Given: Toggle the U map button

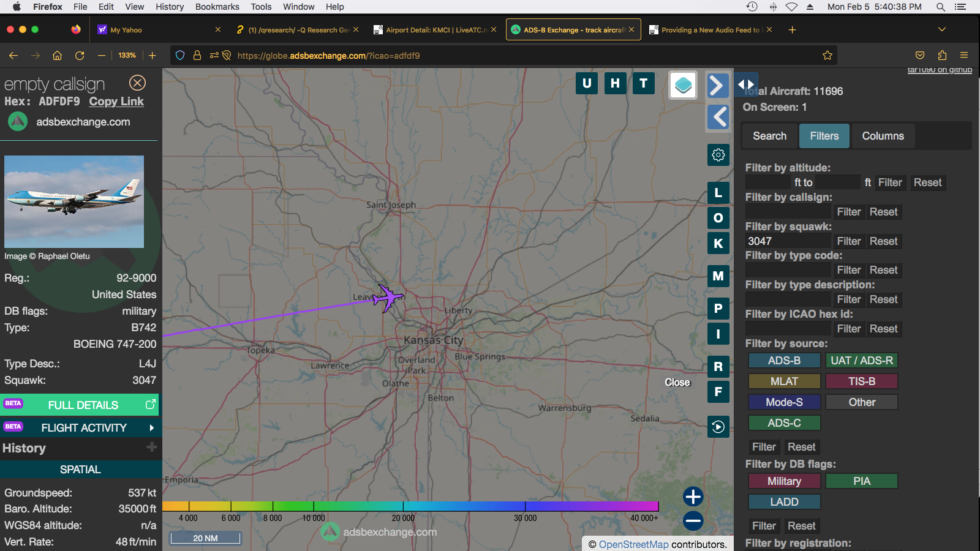Looking at the screenshot, I should pyautogui.click(x=587, y=83).
